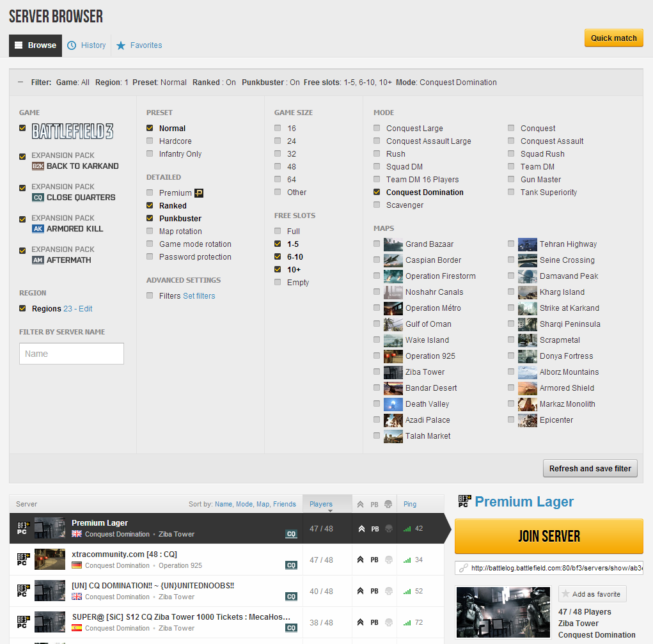The height and width of the screenshot is (644, 653).
Task: Toggle Aftermath expansion checkbox
Action: 22,250
